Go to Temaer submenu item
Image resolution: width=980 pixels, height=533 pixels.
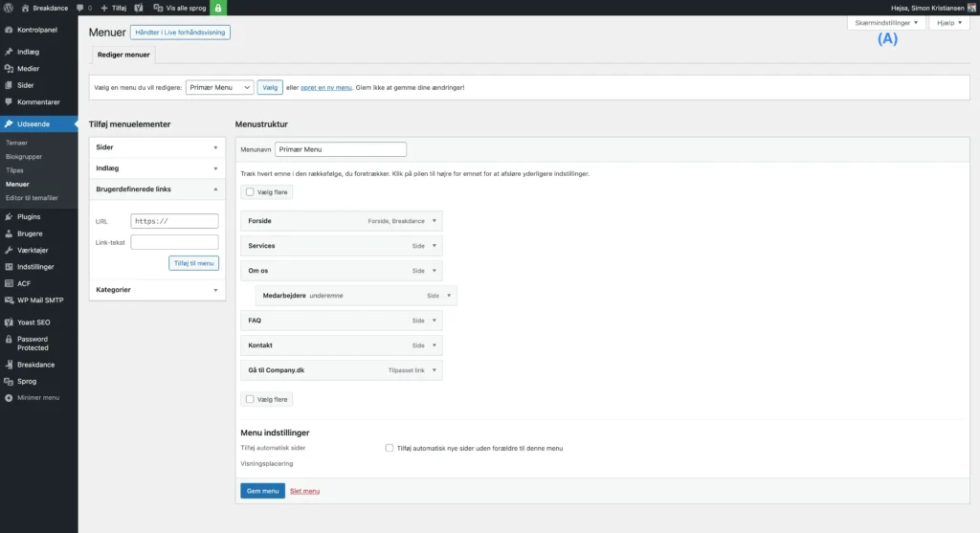[17, 143]
